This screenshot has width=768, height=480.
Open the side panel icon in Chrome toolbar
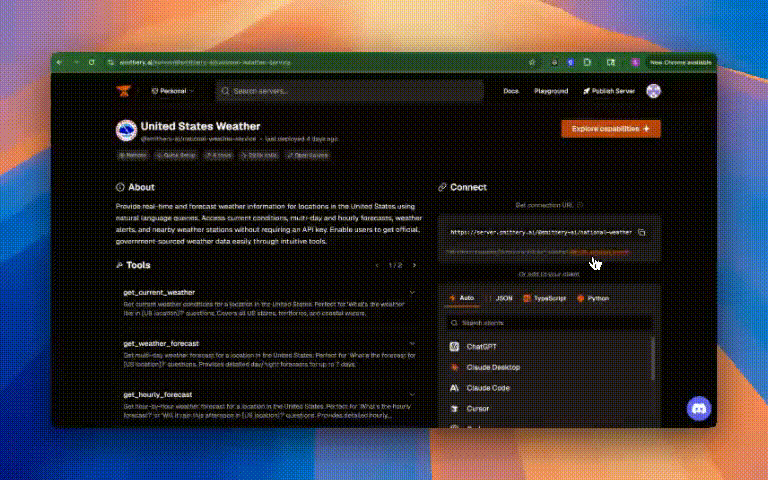[611, 63]
